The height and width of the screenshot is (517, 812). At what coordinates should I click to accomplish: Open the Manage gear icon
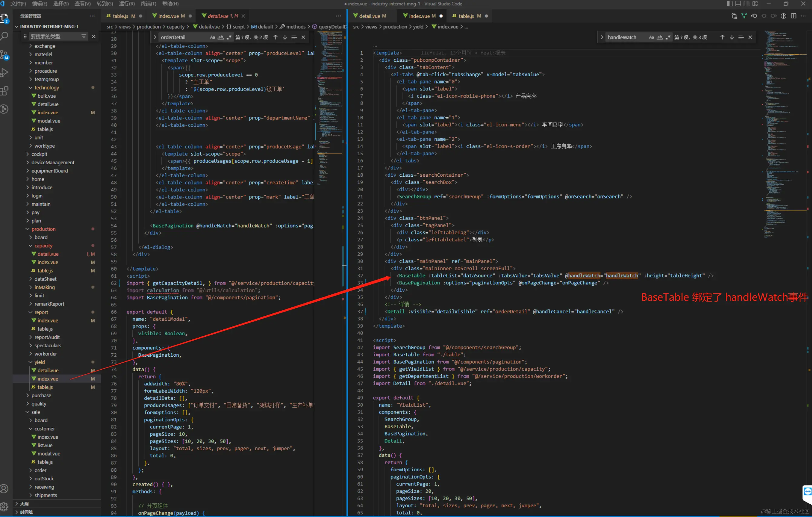pyautogui.click(x=4, y=506)
